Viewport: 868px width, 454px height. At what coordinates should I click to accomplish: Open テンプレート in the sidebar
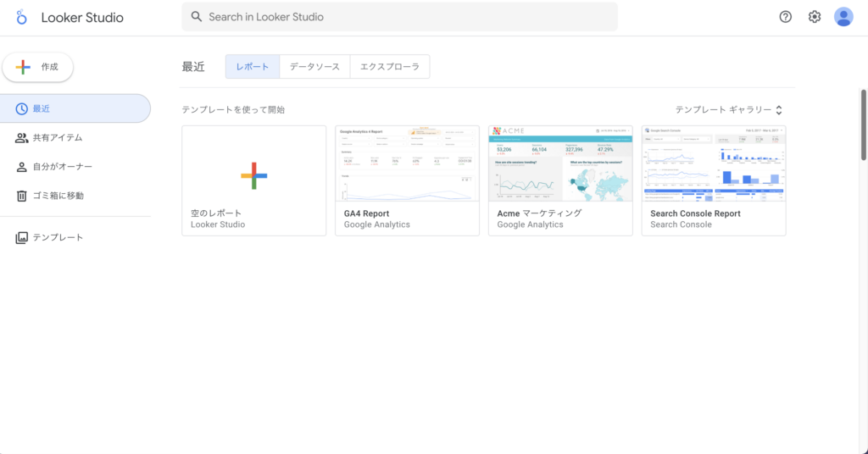75,237
